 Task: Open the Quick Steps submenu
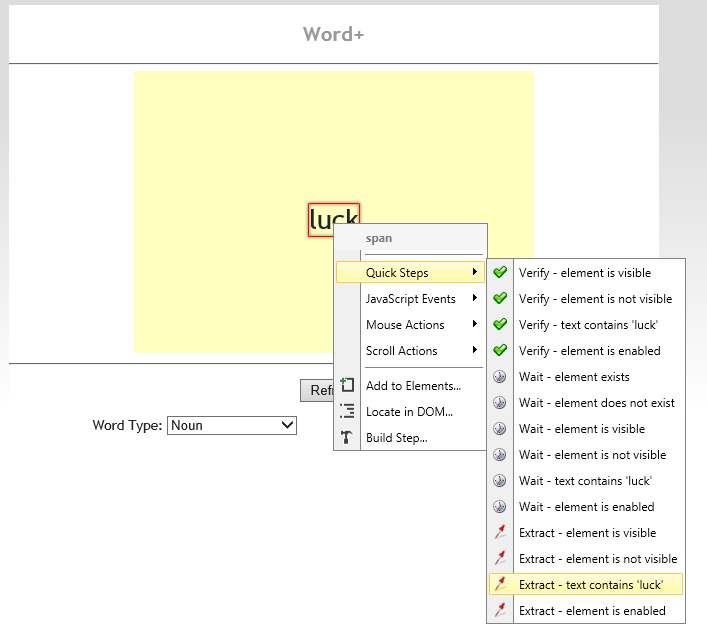pos(410,272)
